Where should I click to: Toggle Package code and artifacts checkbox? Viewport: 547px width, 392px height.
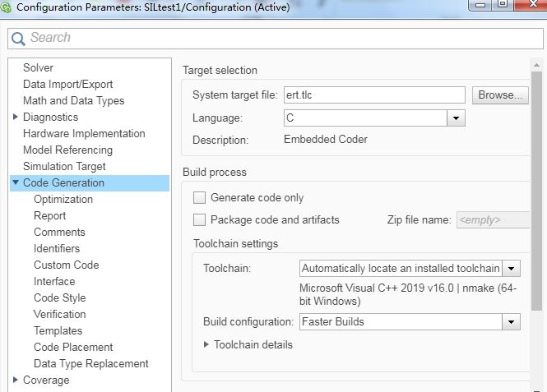[199, 219]
